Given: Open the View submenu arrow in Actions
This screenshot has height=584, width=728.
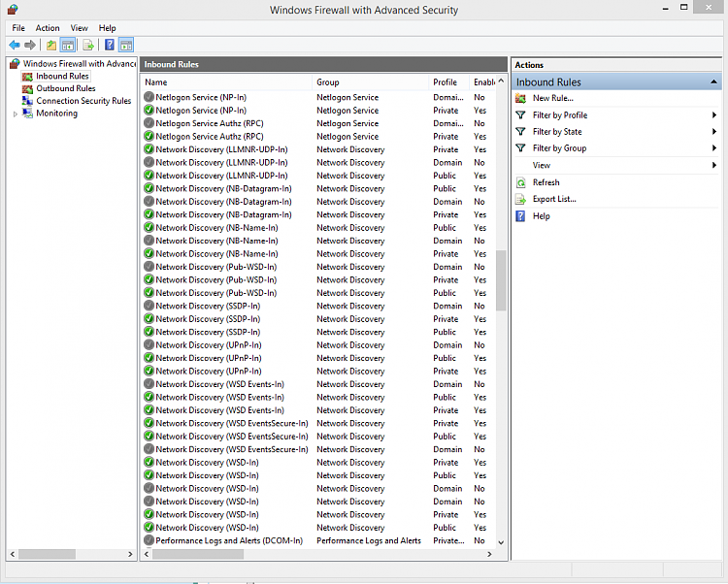Looking at the screenshot, I should tap(714, 165).
